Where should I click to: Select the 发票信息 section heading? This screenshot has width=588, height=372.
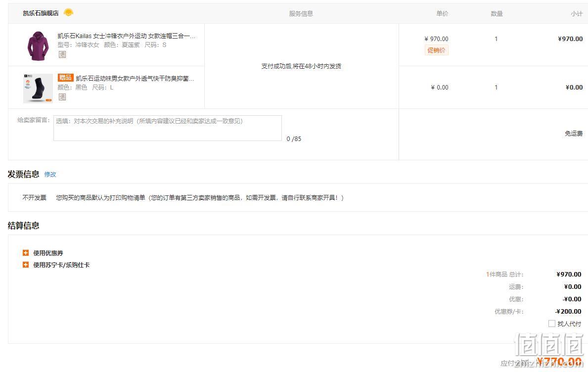[24, 174]
